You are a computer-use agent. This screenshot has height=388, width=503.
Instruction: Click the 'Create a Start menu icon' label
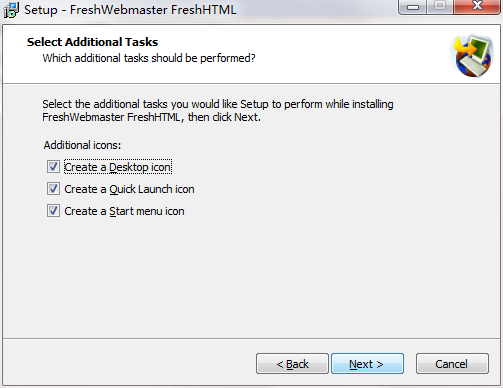point(124,211)
